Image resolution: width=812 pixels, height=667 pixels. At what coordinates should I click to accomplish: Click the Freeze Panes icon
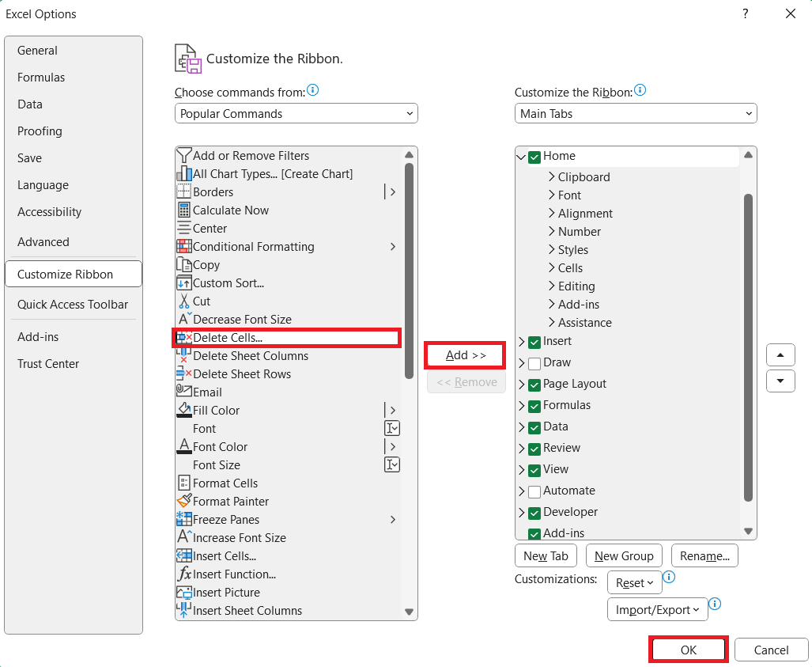pyautogui.click(x=184, y=519)
